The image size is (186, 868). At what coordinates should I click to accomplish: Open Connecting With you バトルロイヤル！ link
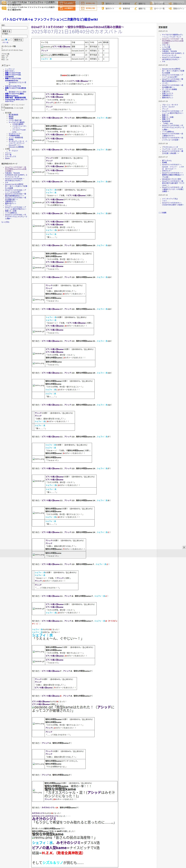pyautogui.click(x=16, y=100)
